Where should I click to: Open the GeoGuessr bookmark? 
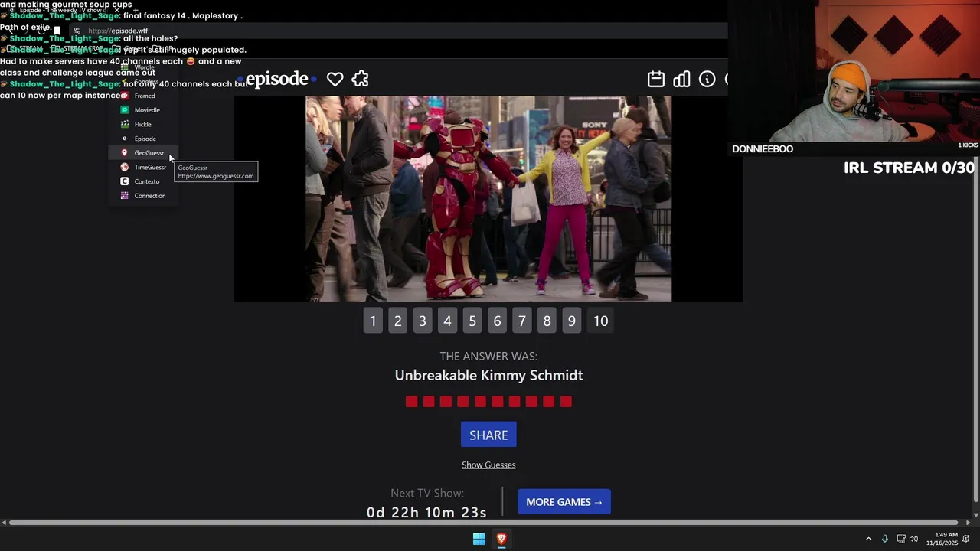point(144,153)
